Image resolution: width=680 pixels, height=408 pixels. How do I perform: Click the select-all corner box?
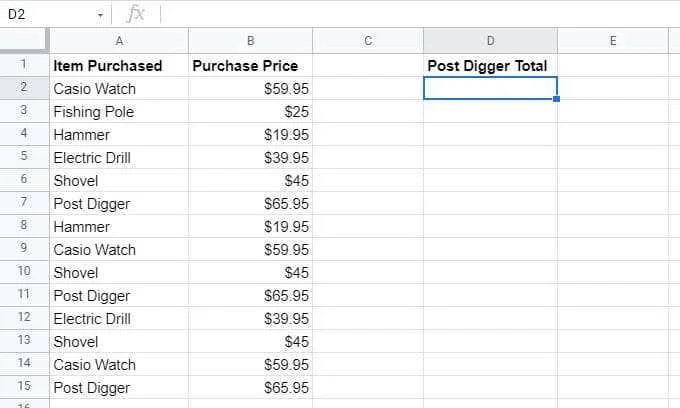[x=24, y=40]
